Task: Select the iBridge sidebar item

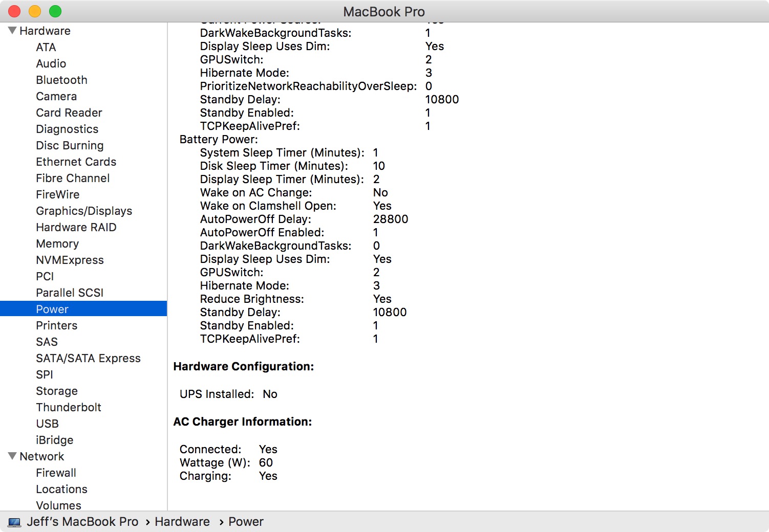Action: (54, 440)
